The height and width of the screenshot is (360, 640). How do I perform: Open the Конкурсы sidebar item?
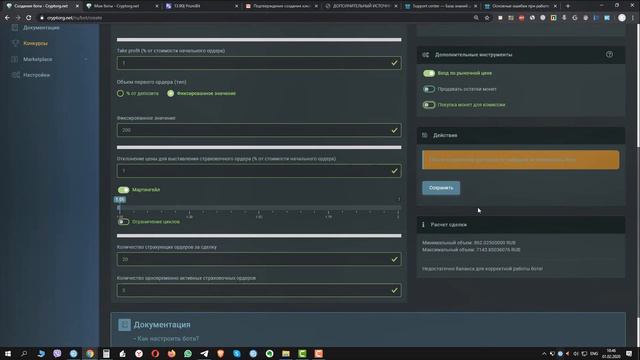pyautogui.click(x=36, y=43)
